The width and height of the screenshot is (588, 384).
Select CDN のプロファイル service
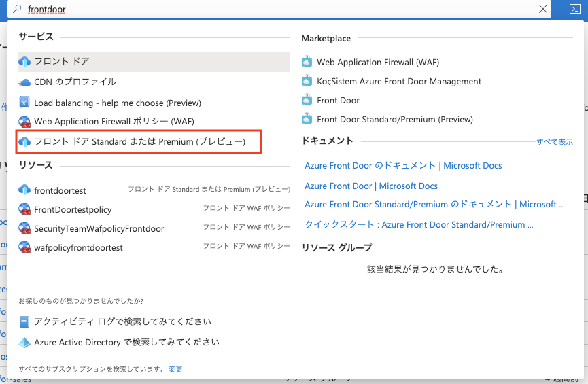point(75,82)
